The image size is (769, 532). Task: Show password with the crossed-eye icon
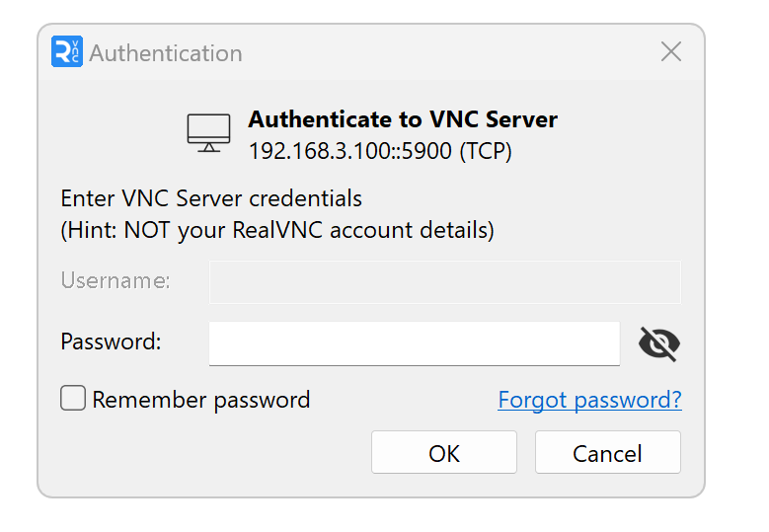[x=658, y=343]
